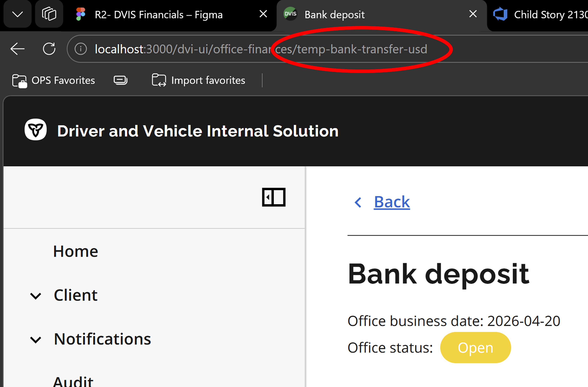Viewport: 588px width, 387px height.
Task: Follow the Back link
Action: tap(392, 202)
